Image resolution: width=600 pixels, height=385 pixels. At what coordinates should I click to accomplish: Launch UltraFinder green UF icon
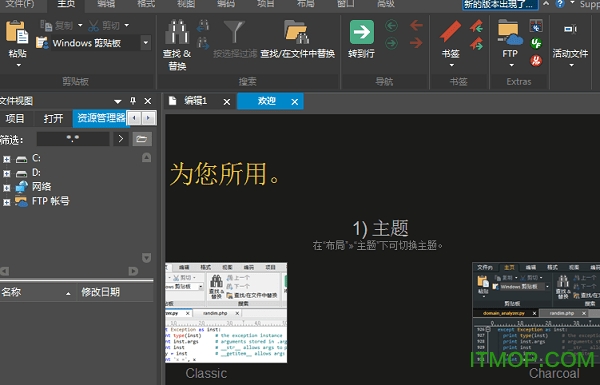click(x=536, y=43)
